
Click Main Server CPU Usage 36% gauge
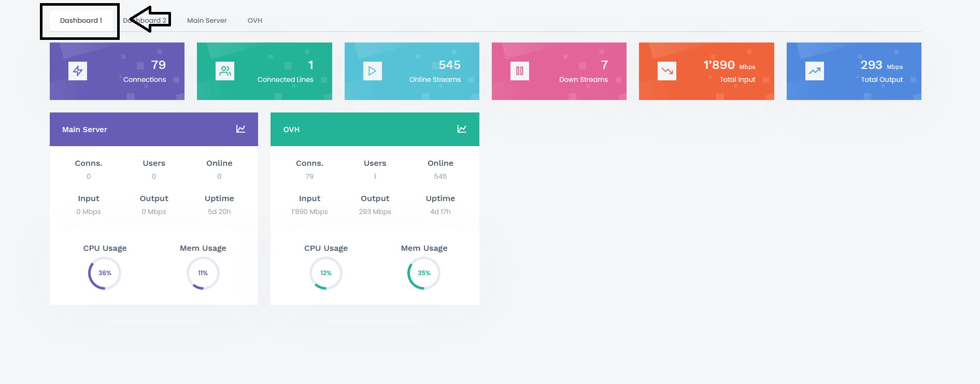tap(105, 273)
